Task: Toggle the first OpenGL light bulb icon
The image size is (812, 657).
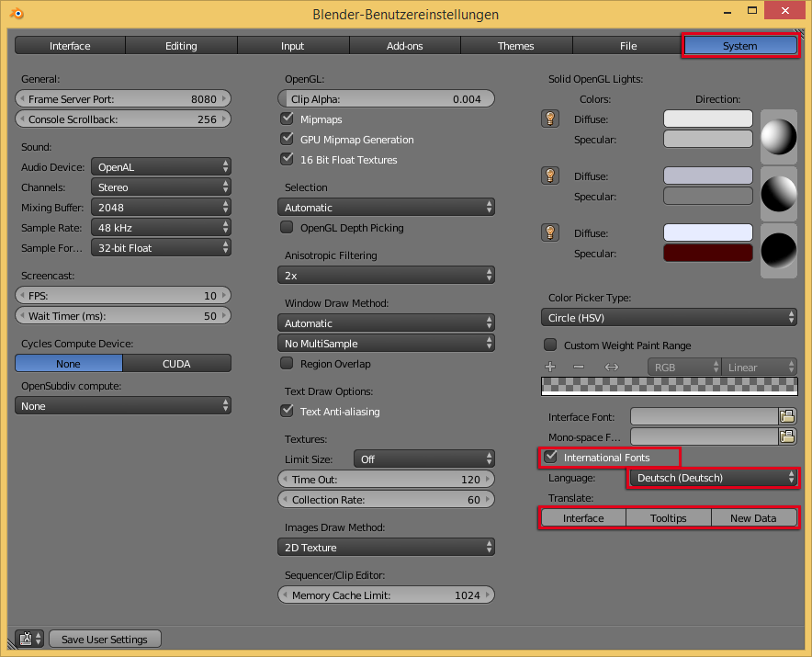Action: [x=550, y=118]
